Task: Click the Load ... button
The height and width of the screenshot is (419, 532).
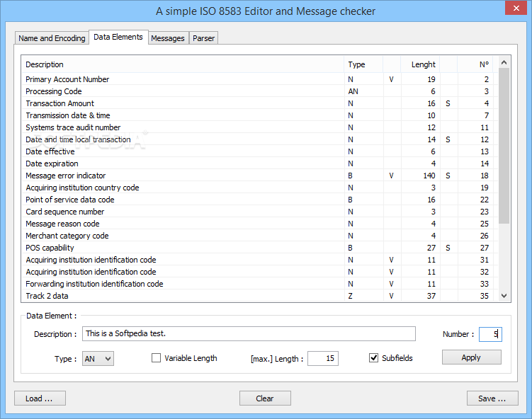Action: 40,398
